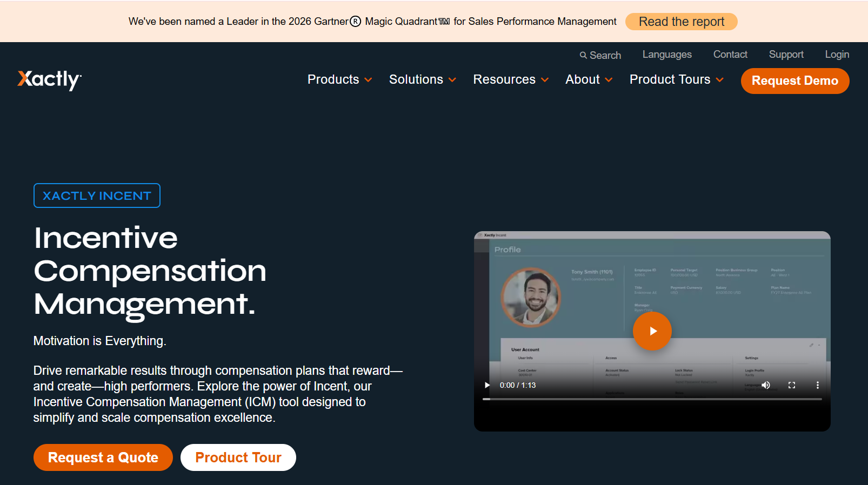Click the Tony Smith profile photo in video
The width and height of the screenshot is (868, 485).
[531, 298]
